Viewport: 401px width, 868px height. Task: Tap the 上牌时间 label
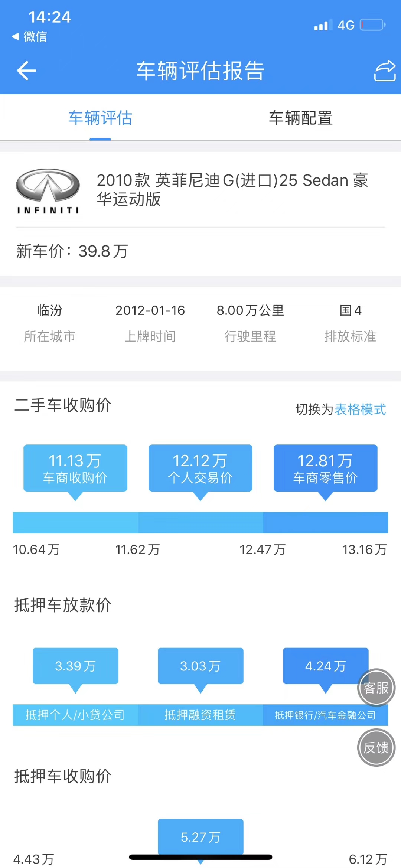(x=150, y=336)
